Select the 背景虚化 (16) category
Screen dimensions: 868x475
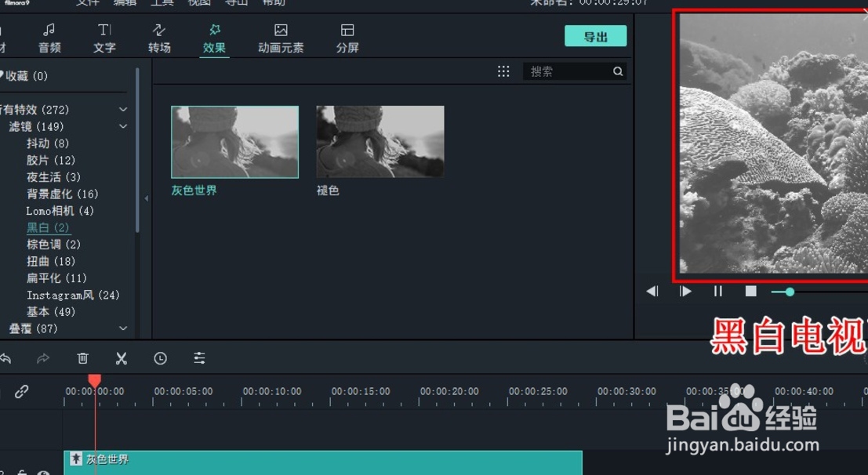tap(62, 194)
